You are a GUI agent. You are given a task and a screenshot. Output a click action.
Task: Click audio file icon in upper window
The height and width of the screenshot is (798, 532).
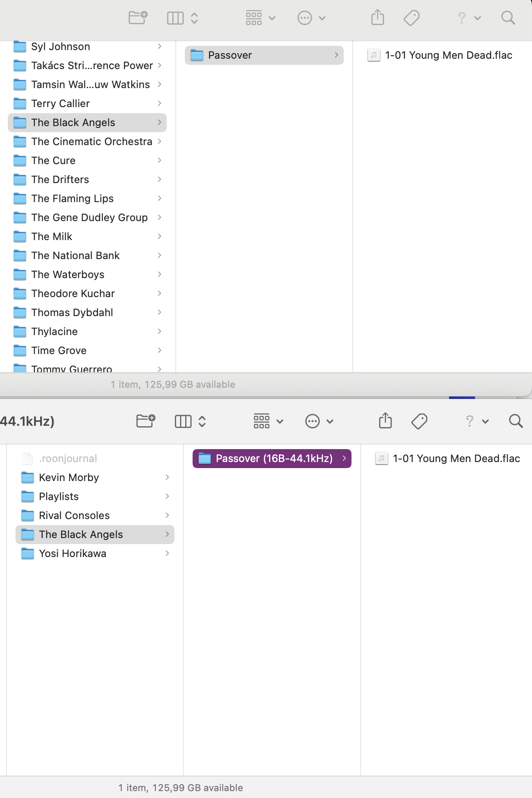pyautogui.click(x=374, y=55)
